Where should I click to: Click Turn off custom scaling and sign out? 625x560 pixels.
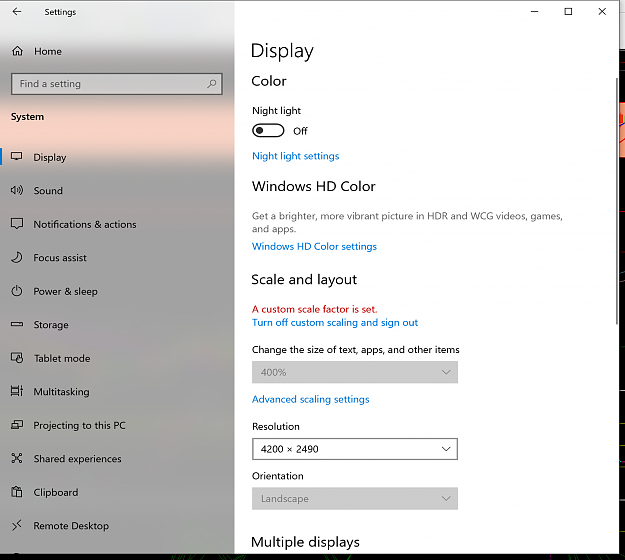coord(335,322)
